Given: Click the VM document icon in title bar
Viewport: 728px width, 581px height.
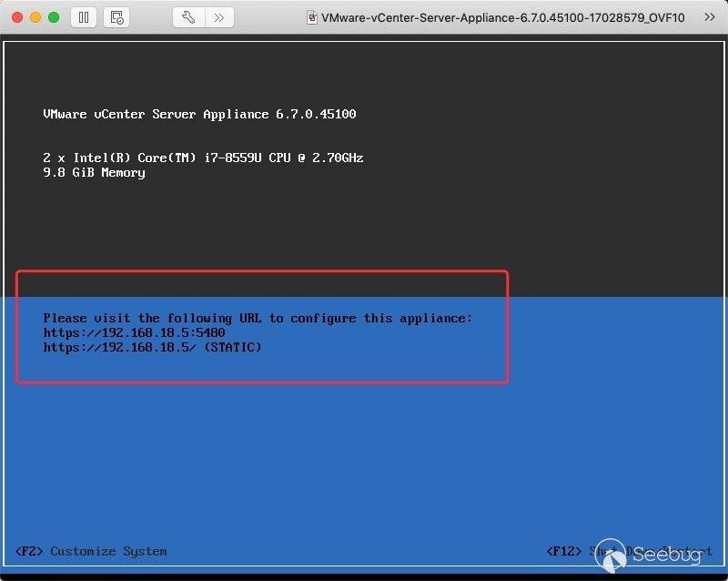Looking at the screenshot, I should tap(312, 17).
